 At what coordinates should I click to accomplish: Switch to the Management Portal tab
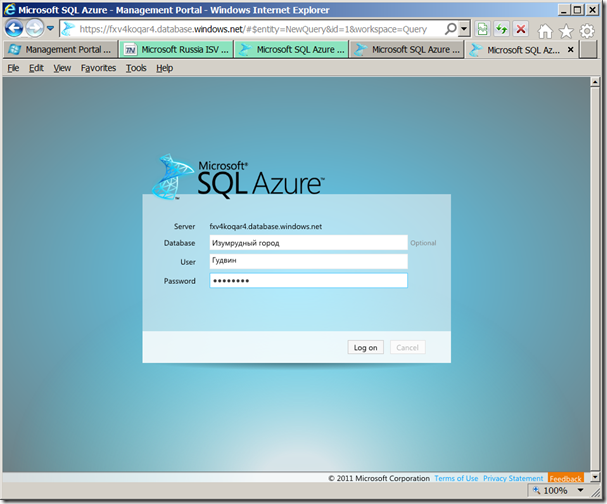pyautogui.click(x=60, y=50)
